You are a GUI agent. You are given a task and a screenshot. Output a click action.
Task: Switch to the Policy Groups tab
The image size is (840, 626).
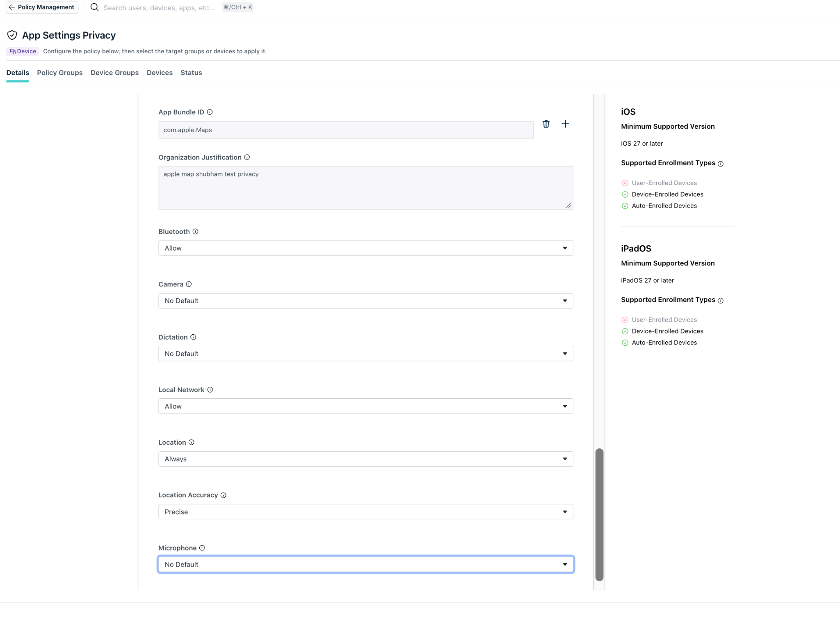coord(60,73)
